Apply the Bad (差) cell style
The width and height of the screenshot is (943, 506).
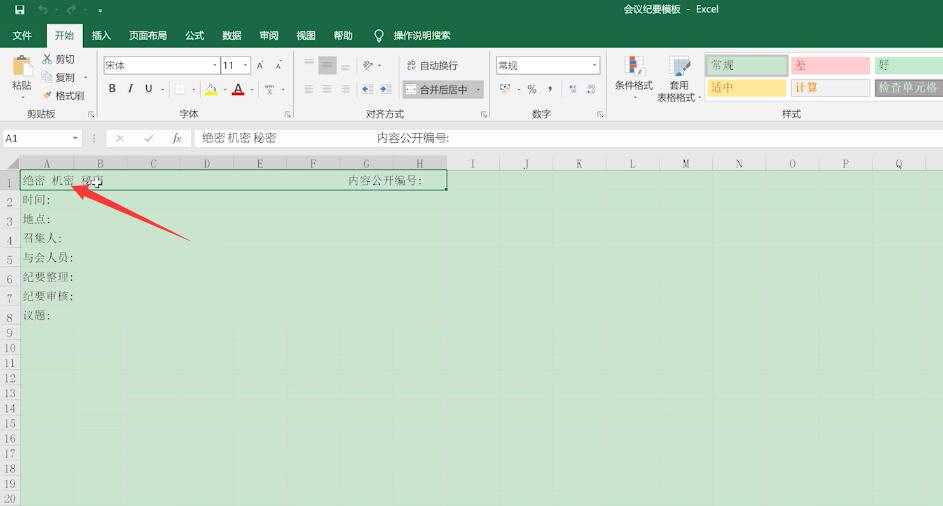[831, 65]
